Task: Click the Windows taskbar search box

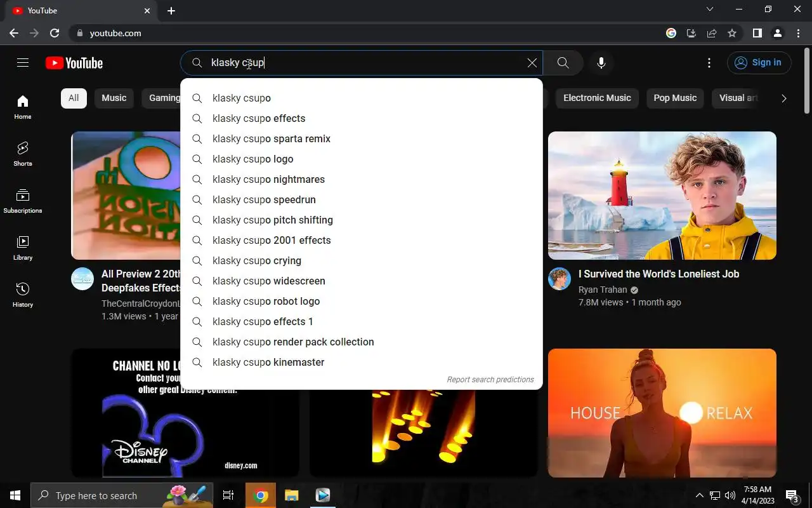Action: coord(122,495)
